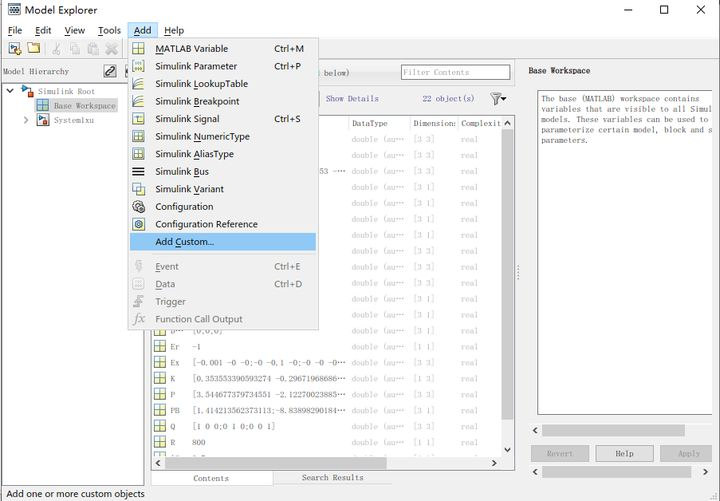
Task: Click the Show Details link
Action: point(352,99)
